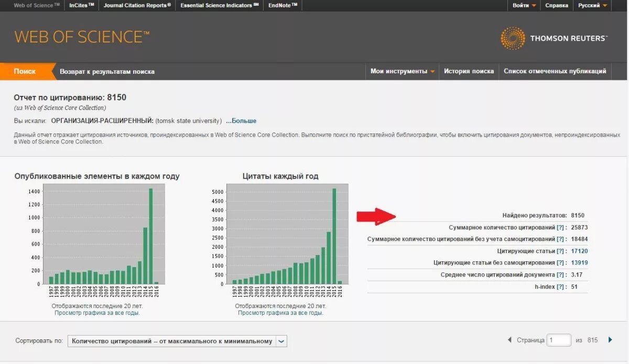The width and height of the screenshot is (629, 364).
Task: Open Journal Citation Reports tab
Action: point(137,5)
